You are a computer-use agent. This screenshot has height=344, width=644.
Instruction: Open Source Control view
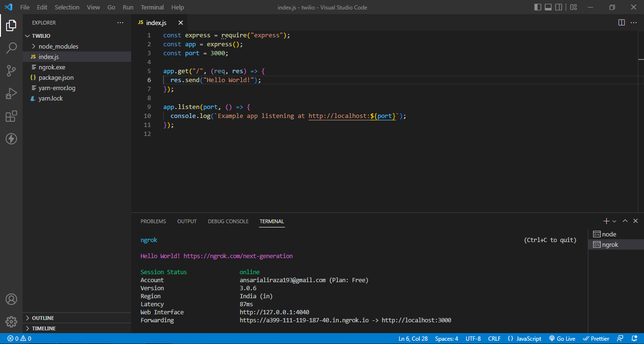tap(11, 71)
